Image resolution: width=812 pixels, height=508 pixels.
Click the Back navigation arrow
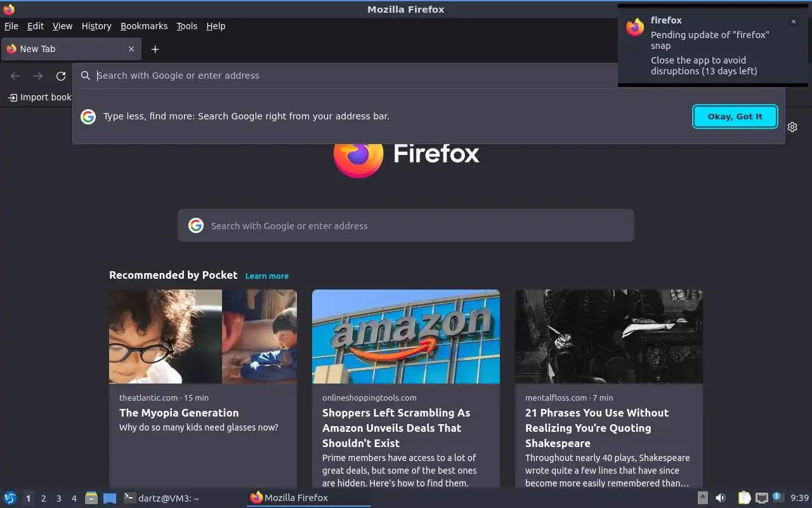15,76
